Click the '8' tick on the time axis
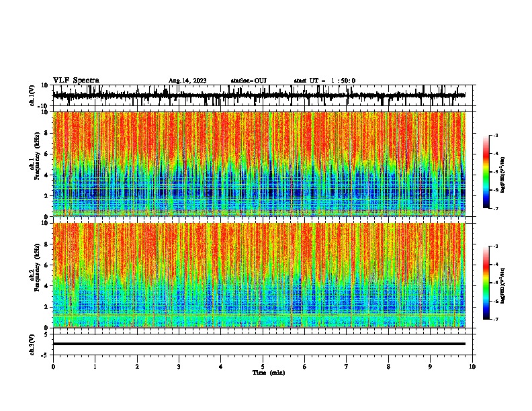The width and height of the screenshot is (532, 411). click(x=388, y=367)
